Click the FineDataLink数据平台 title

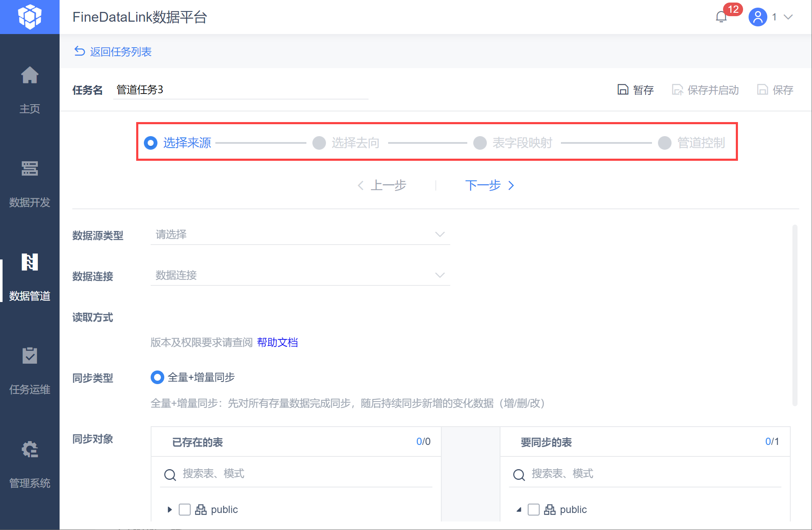coord(140,17)
